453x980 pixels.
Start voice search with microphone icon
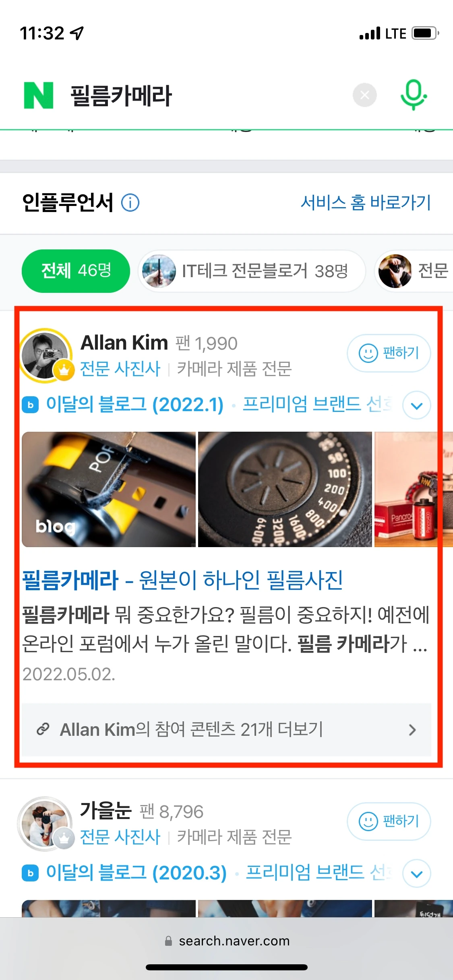point(414,95)
